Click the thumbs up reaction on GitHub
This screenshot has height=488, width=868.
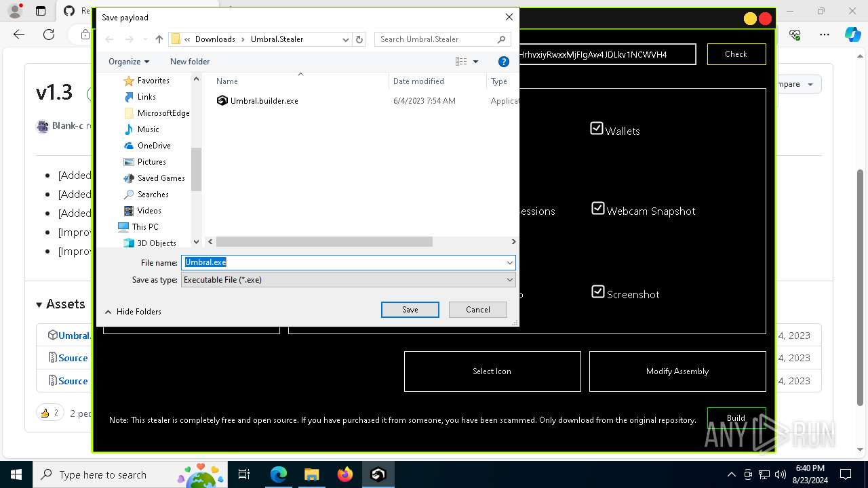tap(50, 413)
